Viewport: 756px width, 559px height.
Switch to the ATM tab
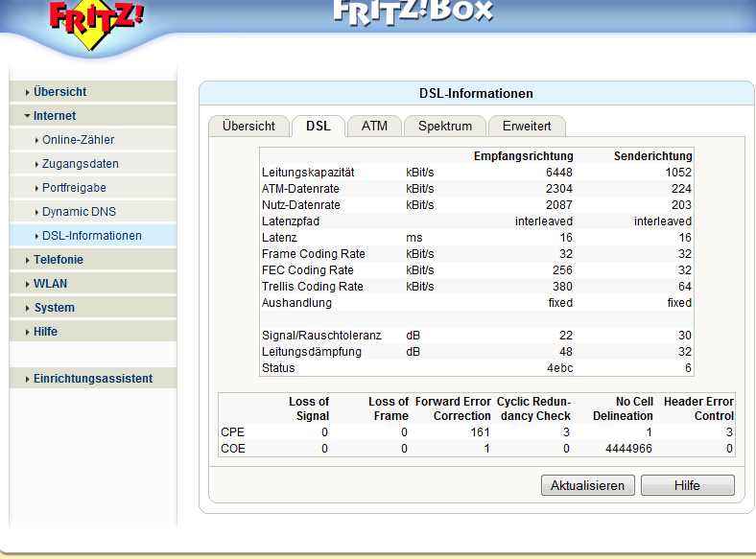374,127
